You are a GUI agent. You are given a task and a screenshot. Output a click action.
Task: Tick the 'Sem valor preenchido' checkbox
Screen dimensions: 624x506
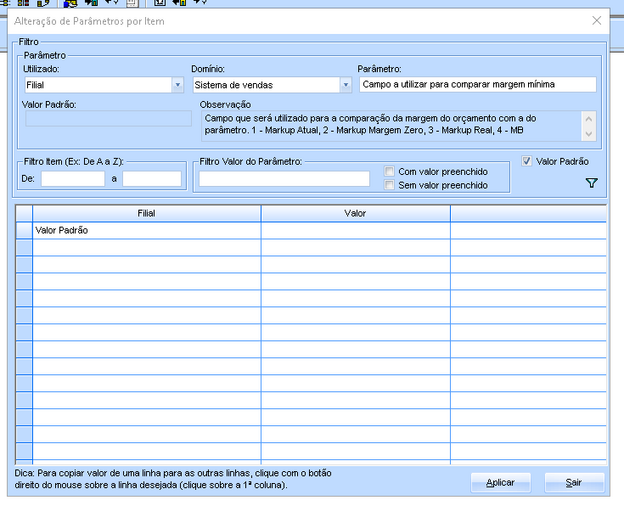[390, 185]
